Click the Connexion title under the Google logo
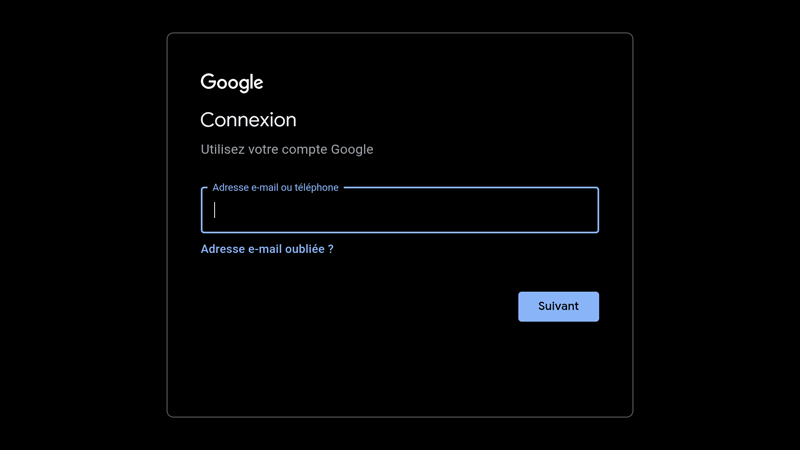 tap(248, 120)
